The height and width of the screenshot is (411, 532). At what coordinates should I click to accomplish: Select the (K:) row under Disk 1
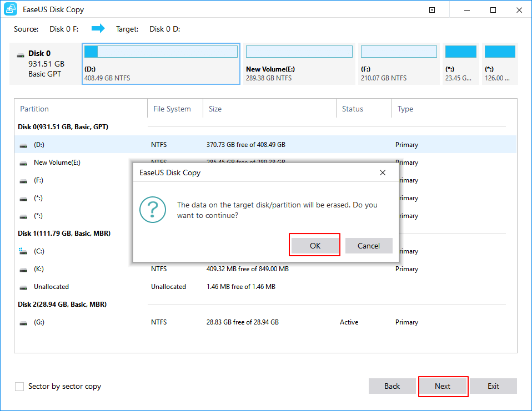tap(265, 269)
